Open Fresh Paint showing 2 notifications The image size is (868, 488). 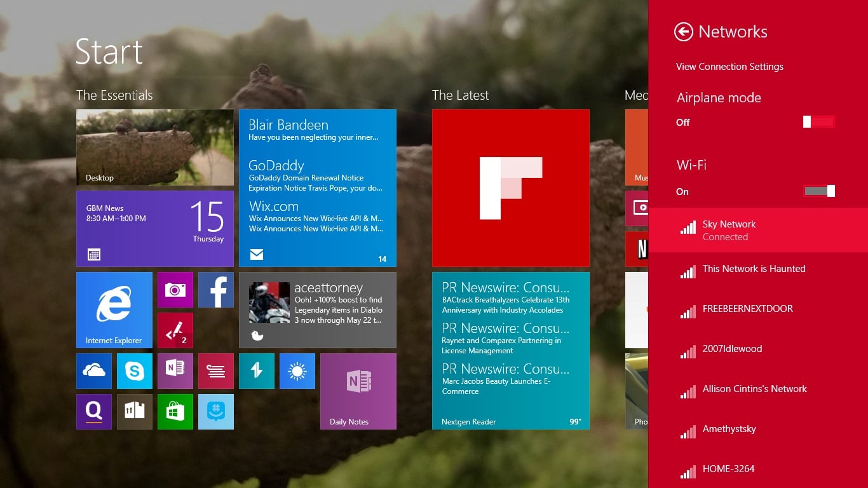(x=175, y=330)
